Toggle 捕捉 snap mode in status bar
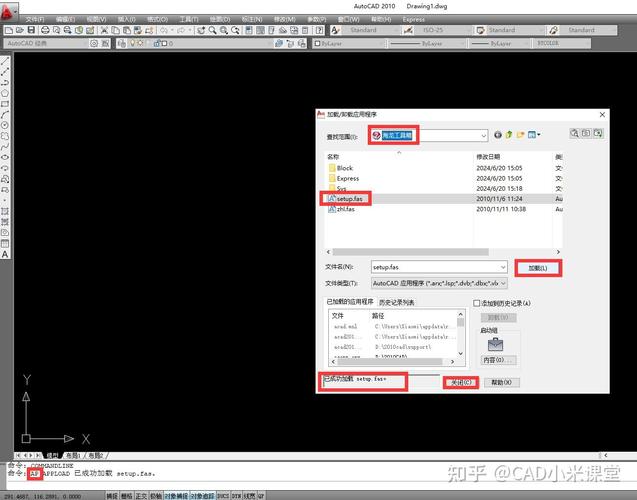Screen dimensions: 637x500 click(112, 496)
